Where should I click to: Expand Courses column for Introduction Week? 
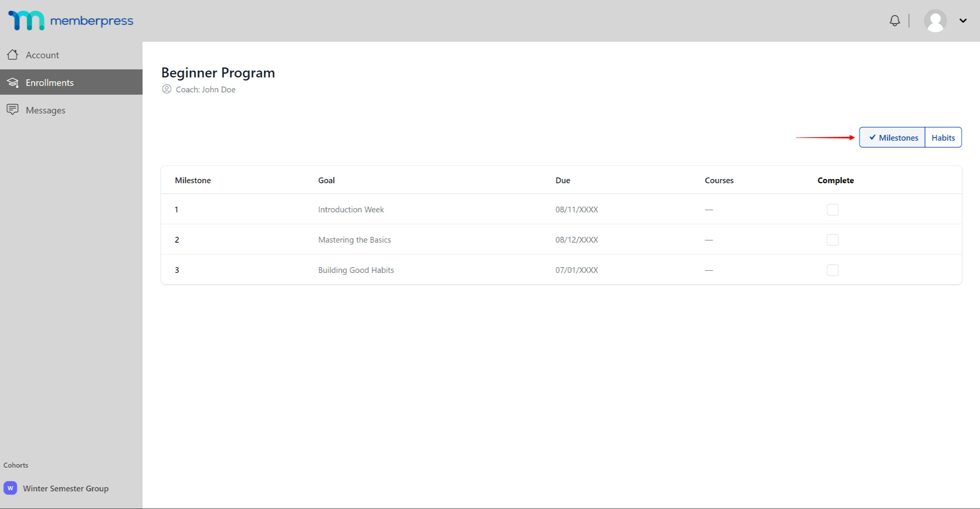(x=709, y=209)
